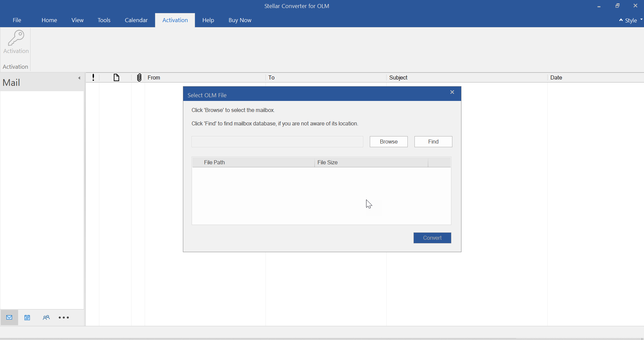Minimize the Stellar Converter window
The image size is (644, 340).
pos(599,6)
